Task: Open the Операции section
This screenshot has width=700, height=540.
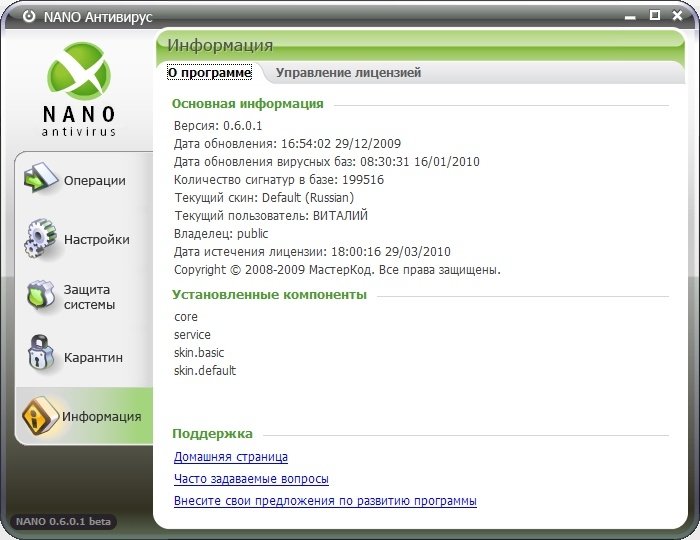Action: pos(84,180)
